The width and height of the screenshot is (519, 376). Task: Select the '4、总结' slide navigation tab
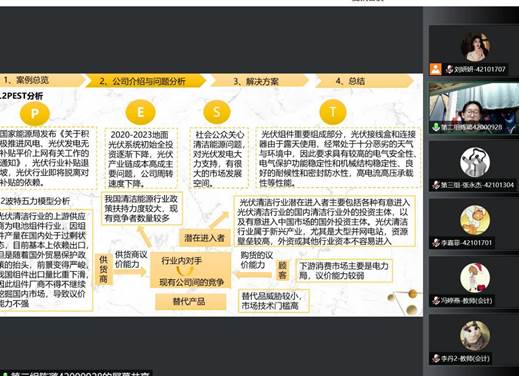click(364, 81)
